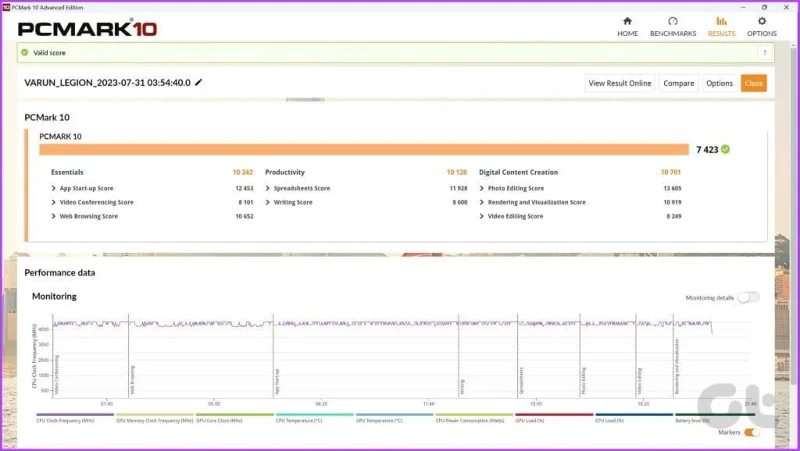The height and width of the screenshot is (451, 800).
Task: Click Digital Content Creation score 10 701
Action: pyautogui.click(x=670, y=172)
